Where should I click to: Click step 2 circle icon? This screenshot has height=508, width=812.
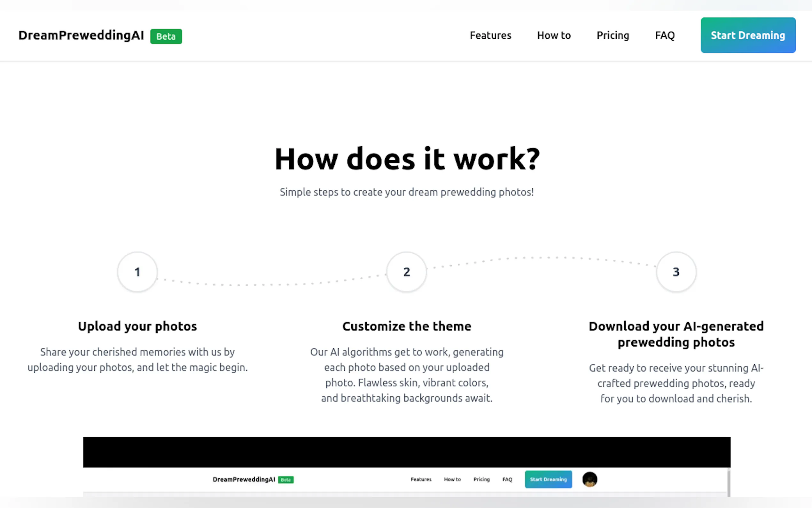pos(407,272)
